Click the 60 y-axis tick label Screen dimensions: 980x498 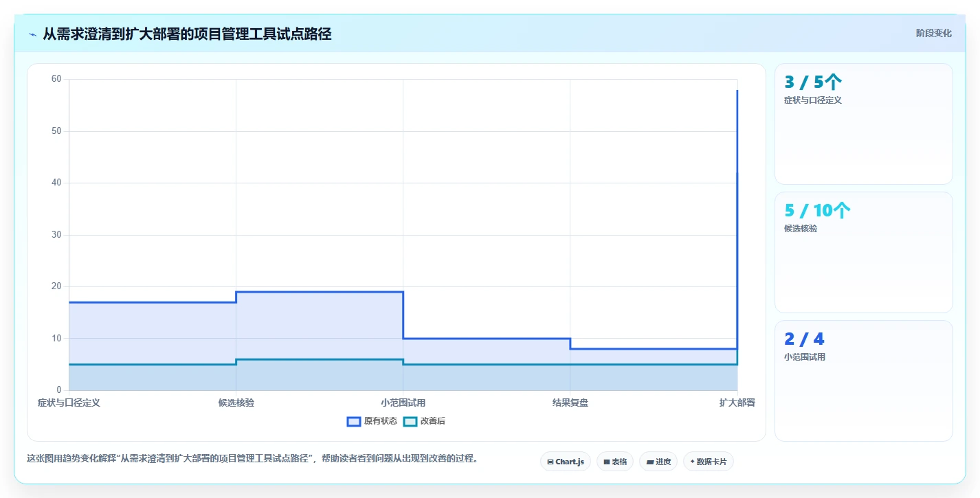tap(56, 79)
